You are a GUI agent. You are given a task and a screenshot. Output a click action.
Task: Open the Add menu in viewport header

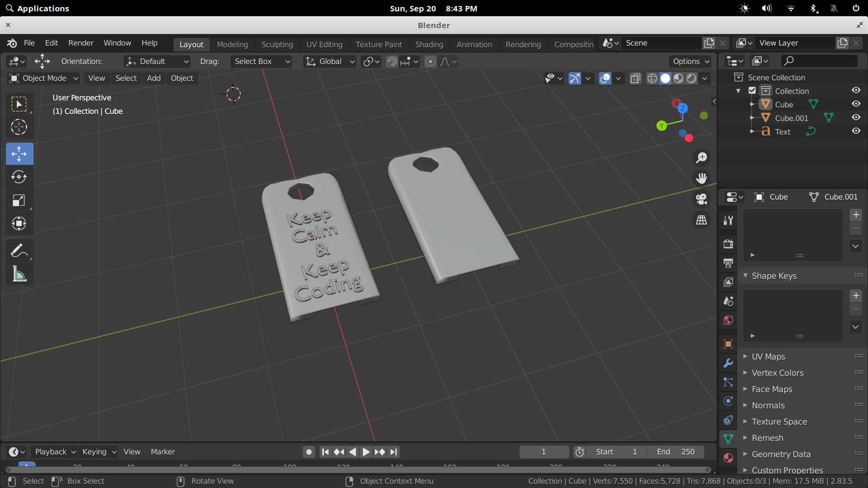tap(154, 78)
